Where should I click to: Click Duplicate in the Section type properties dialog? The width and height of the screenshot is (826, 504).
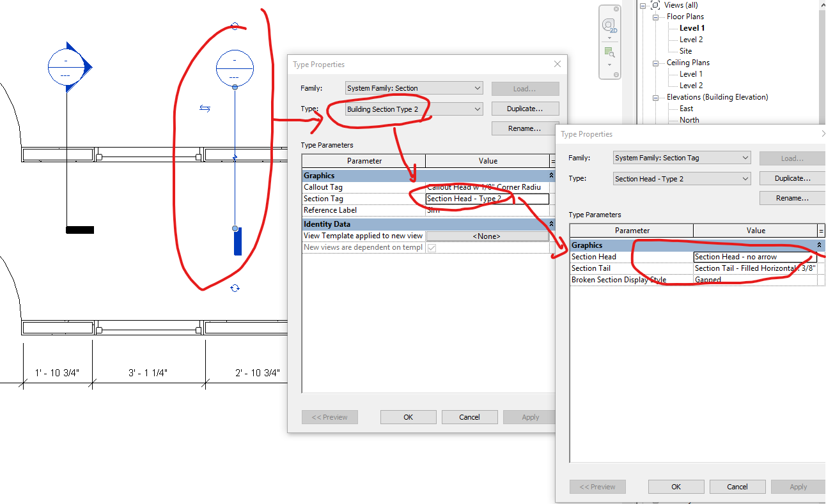pos(525,109)
